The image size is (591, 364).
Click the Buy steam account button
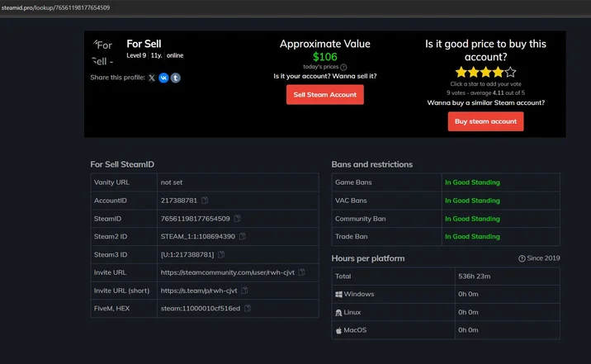tap(485, 121)
